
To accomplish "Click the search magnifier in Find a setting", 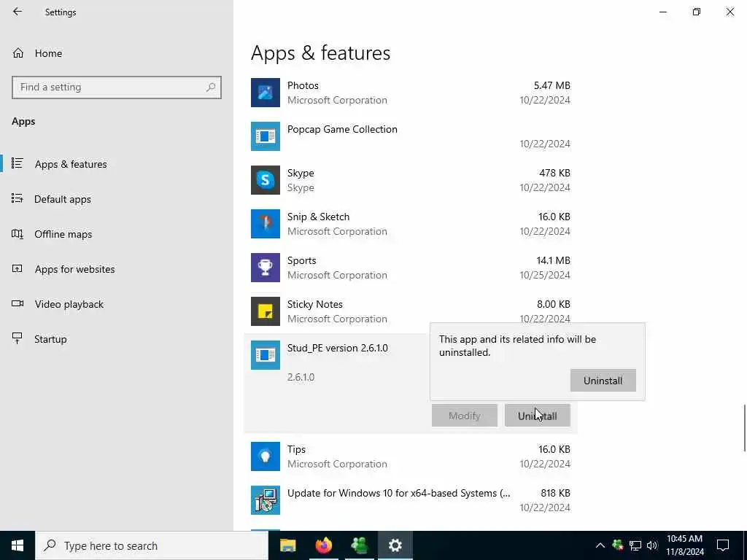I will (211, 87).
